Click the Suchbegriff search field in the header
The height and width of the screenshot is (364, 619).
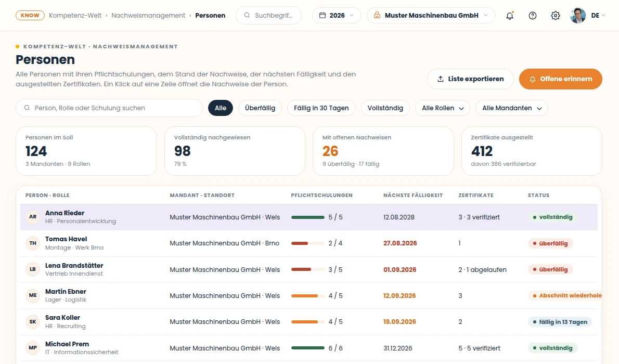[269, 16]
